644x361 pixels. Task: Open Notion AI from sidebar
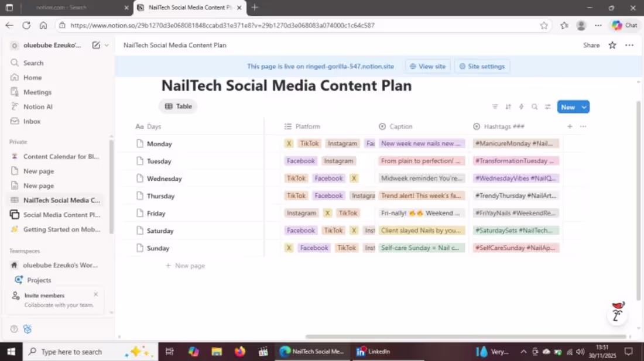38,106
